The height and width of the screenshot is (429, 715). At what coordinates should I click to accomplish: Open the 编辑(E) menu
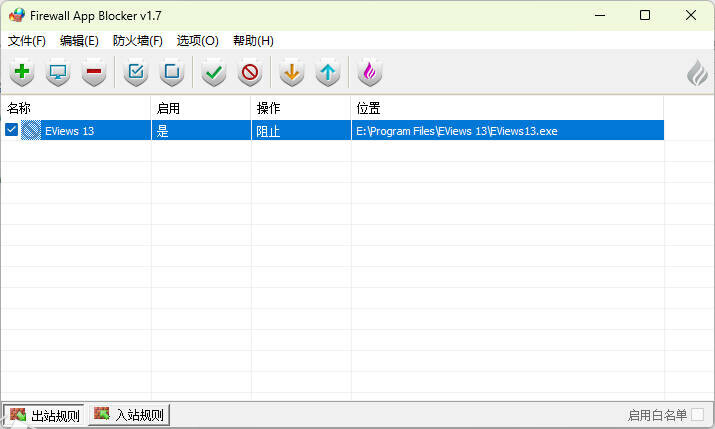click(x=79, y=41)
